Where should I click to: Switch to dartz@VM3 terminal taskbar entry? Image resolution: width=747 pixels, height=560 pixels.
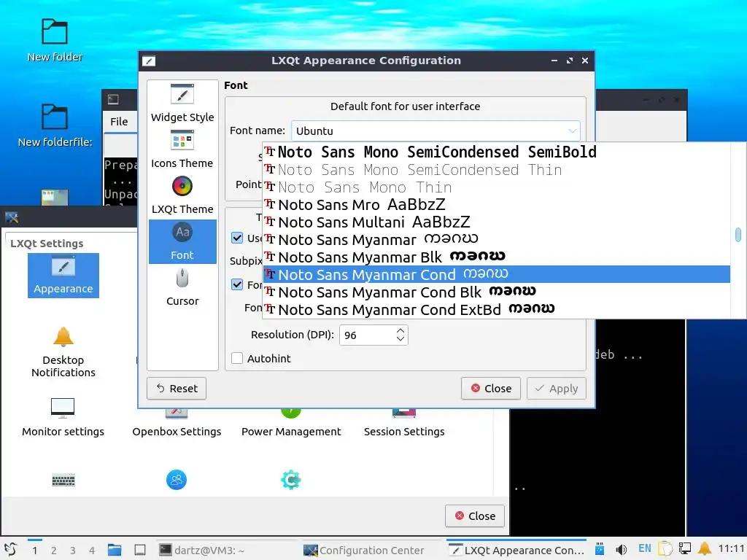point(228,550)
